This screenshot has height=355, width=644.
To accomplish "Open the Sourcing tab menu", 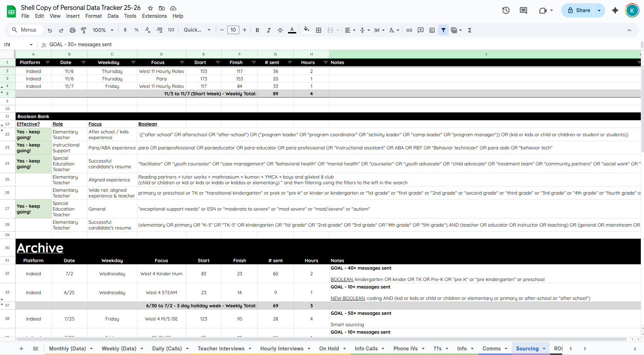I will click(543, 349).
